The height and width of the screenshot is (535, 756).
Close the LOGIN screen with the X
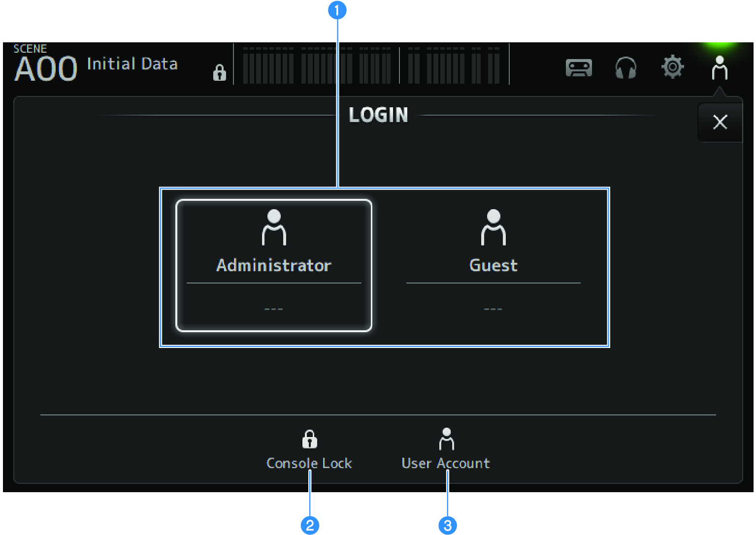point(720,122)
